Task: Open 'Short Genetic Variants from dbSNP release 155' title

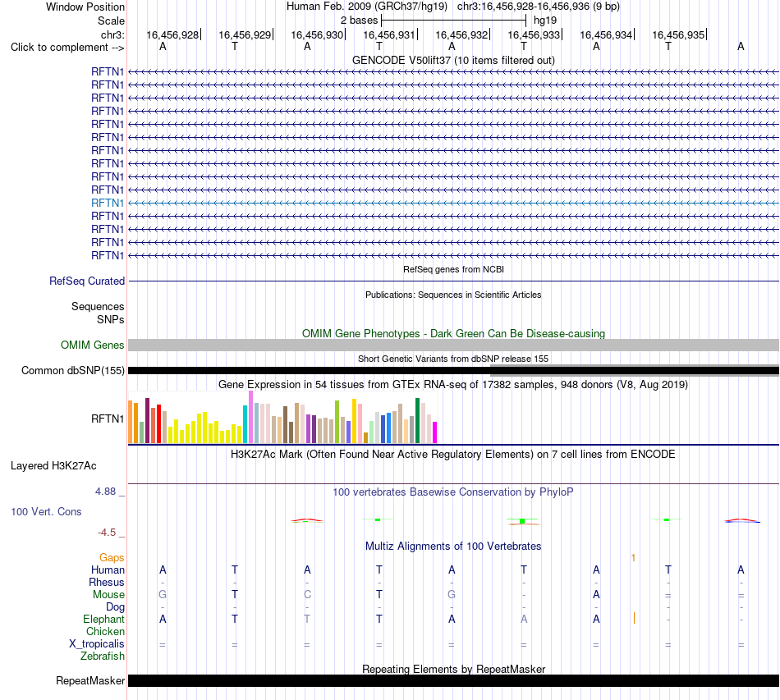Action: coord(453,359)
